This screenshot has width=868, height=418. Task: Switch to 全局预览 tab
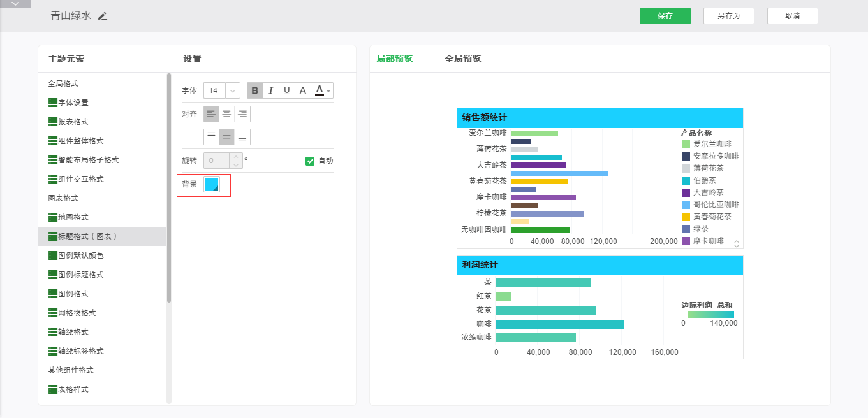tap(462, 59)
